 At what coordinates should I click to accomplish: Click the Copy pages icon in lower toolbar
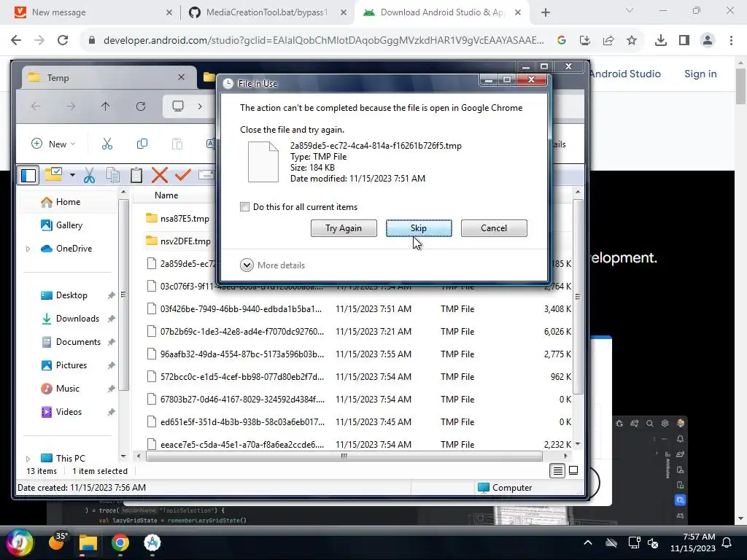coord(113,175)
